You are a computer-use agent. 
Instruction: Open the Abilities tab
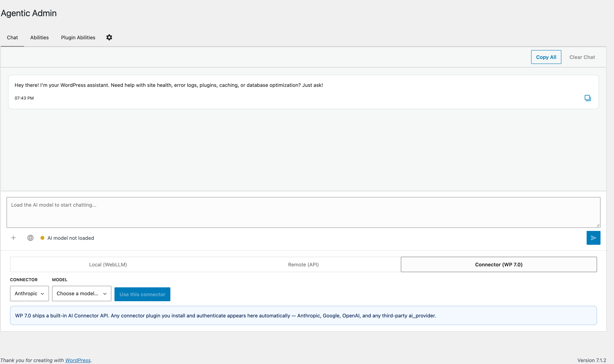pos(40,38)
